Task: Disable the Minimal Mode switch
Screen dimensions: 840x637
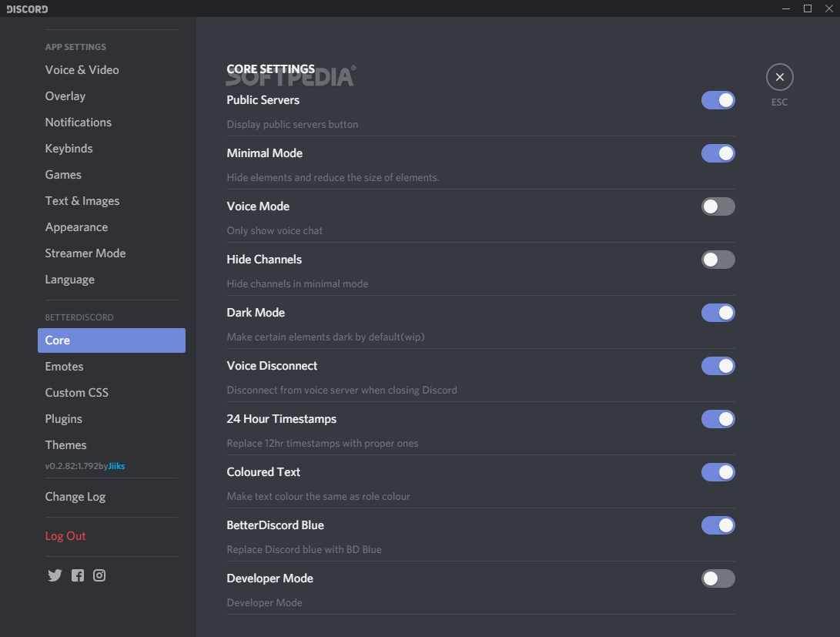Action: coord(718,153)
